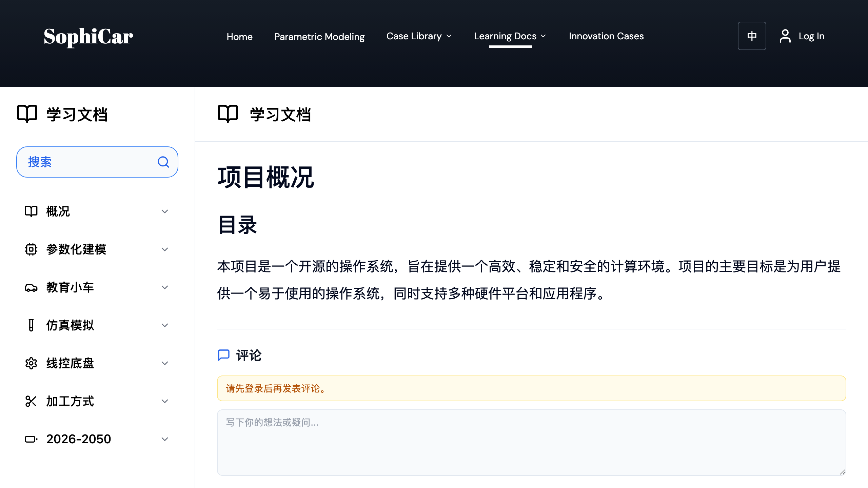The height and width of the screenshot is (488, 868).
Task: Select the 参数化建模 cube icon in sidebar
Action: coord(31,249)
